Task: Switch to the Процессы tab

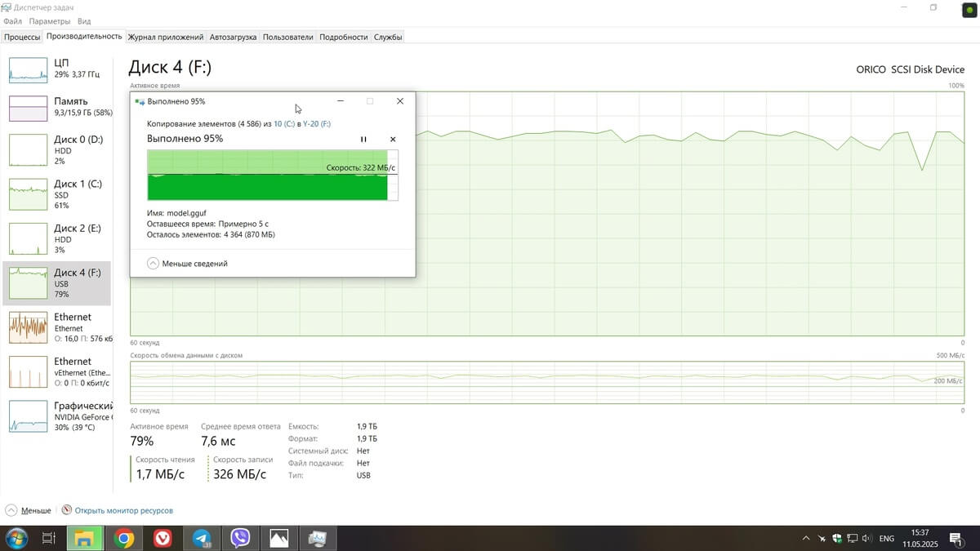Action: click(x=22, y=37)
